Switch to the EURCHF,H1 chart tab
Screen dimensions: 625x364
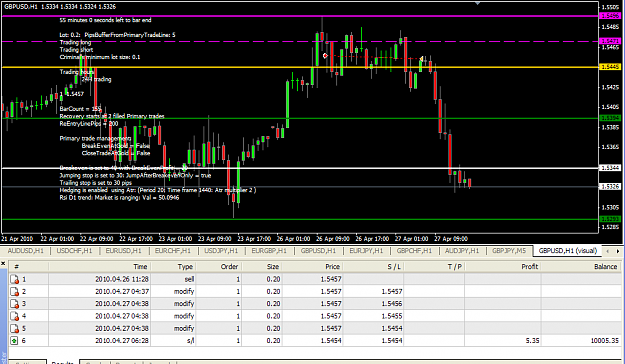(173, 251)
